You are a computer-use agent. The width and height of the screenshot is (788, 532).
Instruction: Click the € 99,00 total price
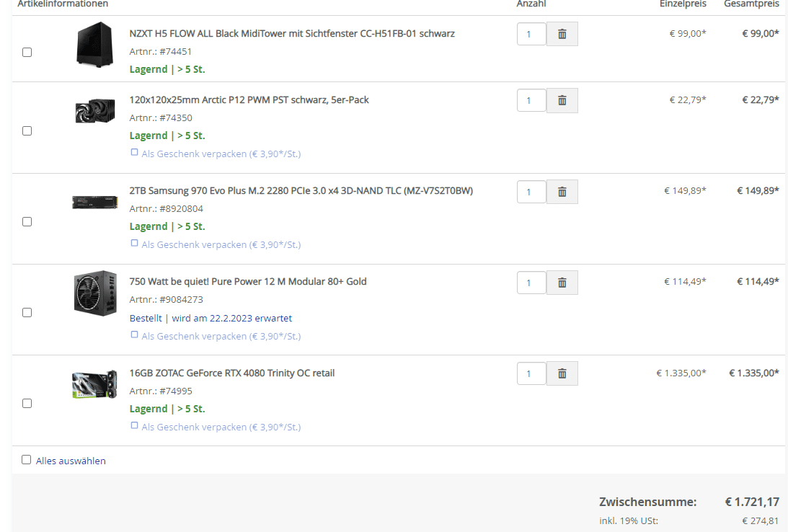(x=761, y=34)
